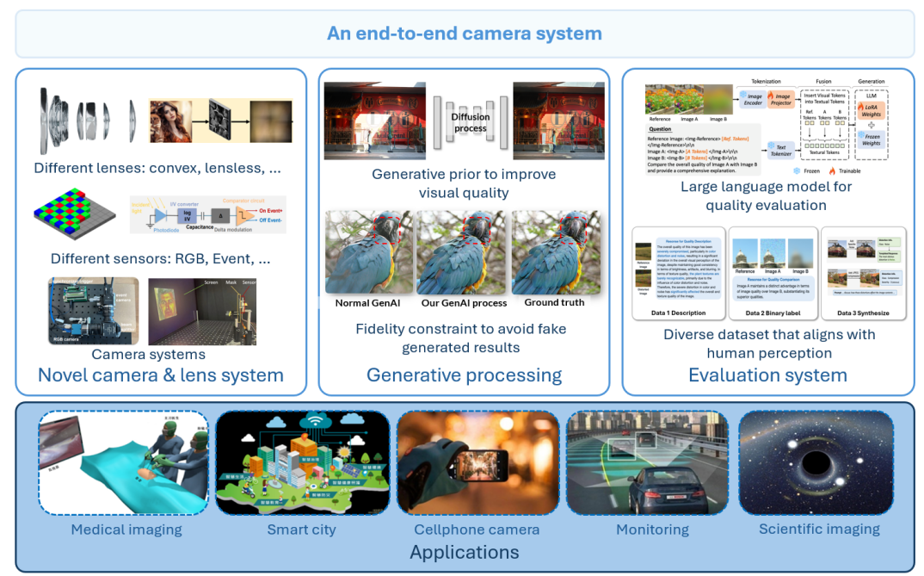
Task: Click the 'Cellphone camera' label
Action: pos(477,530)
